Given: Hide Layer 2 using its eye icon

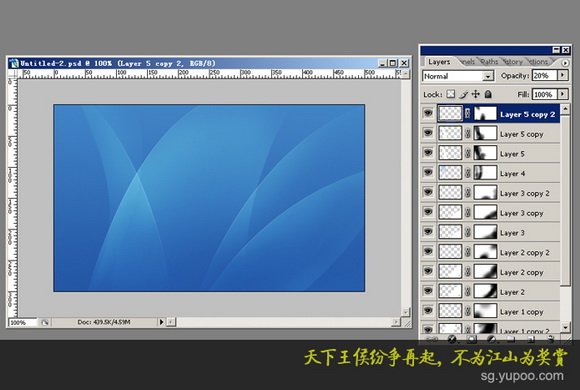Looking at the screenshot, I should click(x=428, y=291).
